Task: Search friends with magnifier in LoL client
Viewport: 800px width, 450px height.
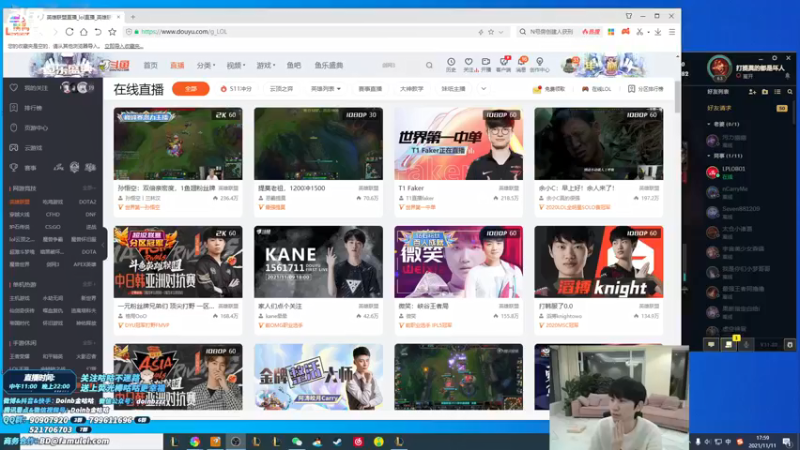Action: [790, 92]
